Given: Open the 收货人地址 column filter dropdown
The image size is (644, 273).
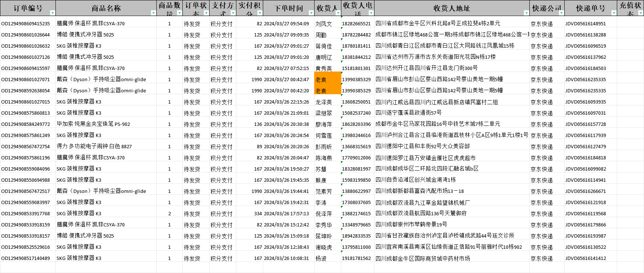Looking at the screenshot, I should click(526, 13).
